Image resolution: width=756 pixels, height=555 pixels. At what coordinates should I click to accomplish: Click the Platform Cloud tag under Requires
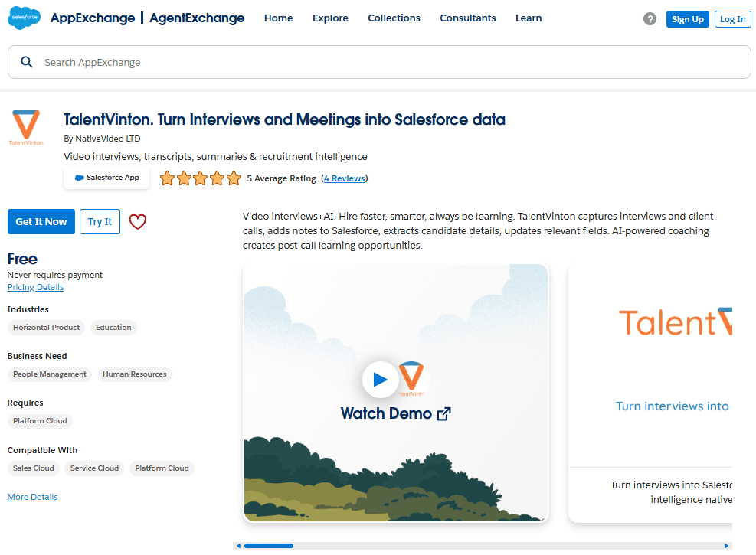pos(40,421)
